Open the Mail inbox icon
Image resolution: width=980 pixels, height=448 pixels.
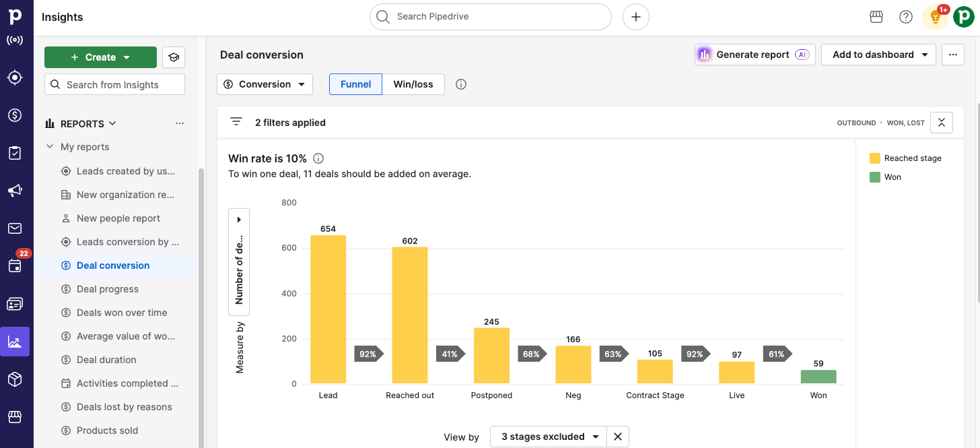coord(15,228)
